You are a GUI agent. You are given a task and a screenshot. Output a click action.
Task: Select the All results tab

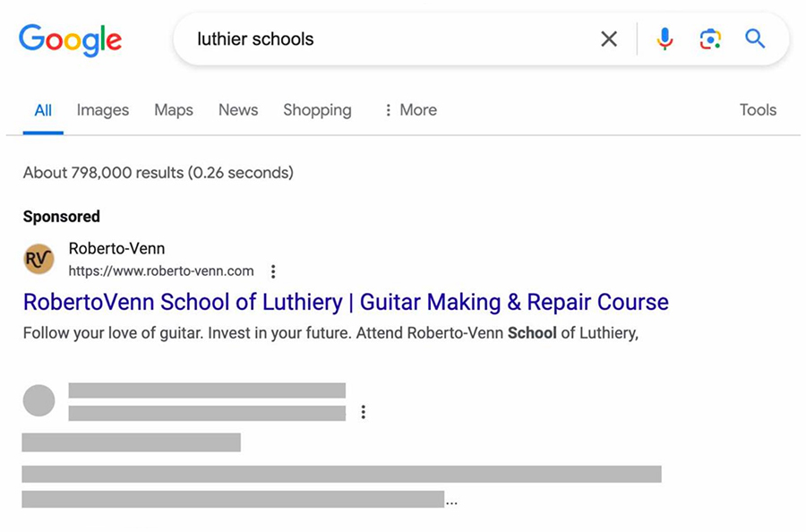(43, 110)
